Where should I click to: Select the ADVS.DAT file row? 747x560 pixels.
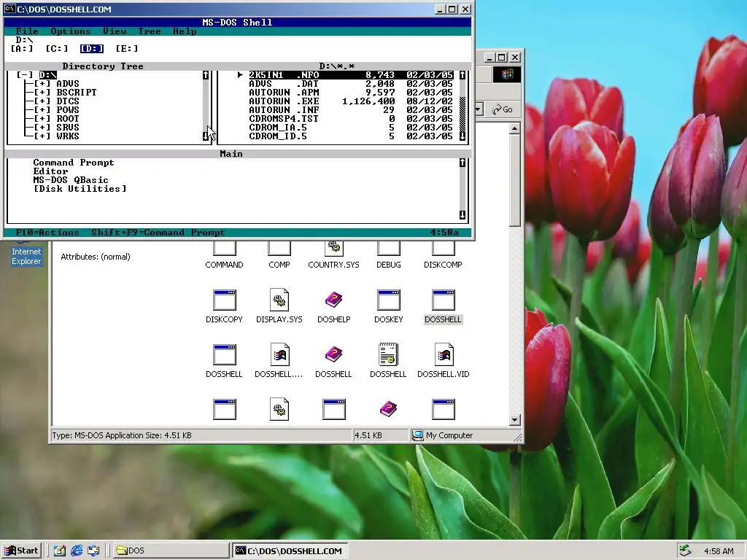tap(351, 84)
